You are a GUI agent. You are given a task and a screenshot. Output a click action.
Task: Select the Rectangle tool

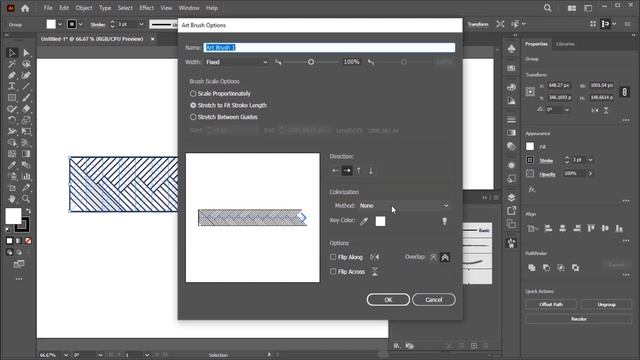[12, 98]
